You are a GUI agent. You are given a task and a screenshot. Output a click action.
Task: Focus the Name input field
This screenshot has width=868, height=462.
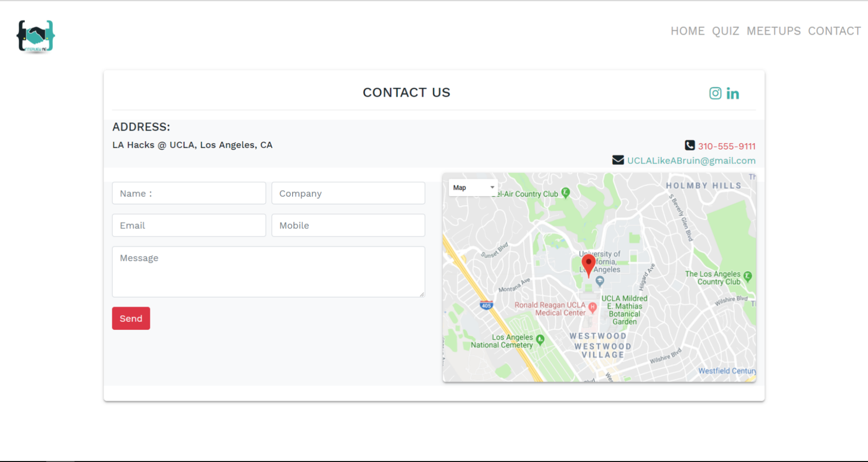coord(189,193)
